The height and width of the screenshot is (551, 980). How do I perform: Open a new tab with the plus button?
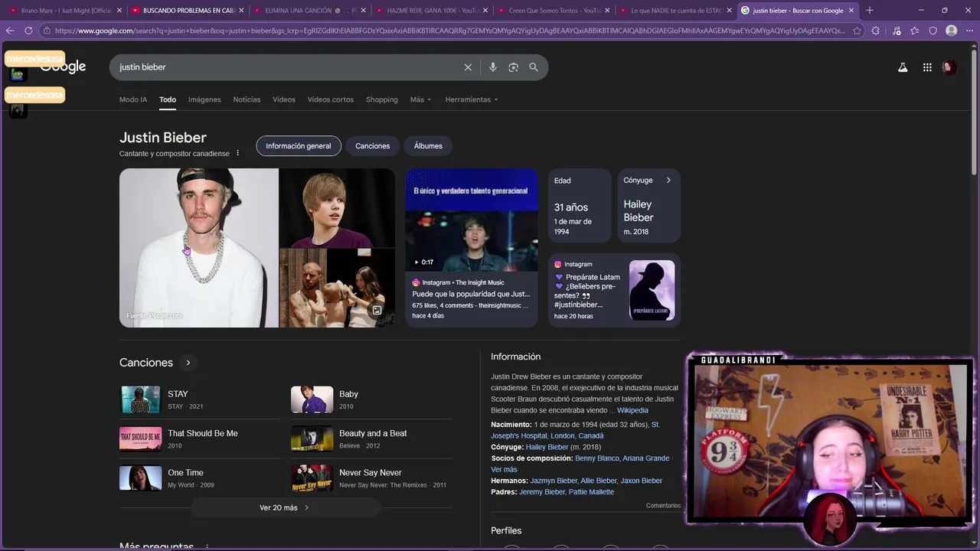click(869, 11)
